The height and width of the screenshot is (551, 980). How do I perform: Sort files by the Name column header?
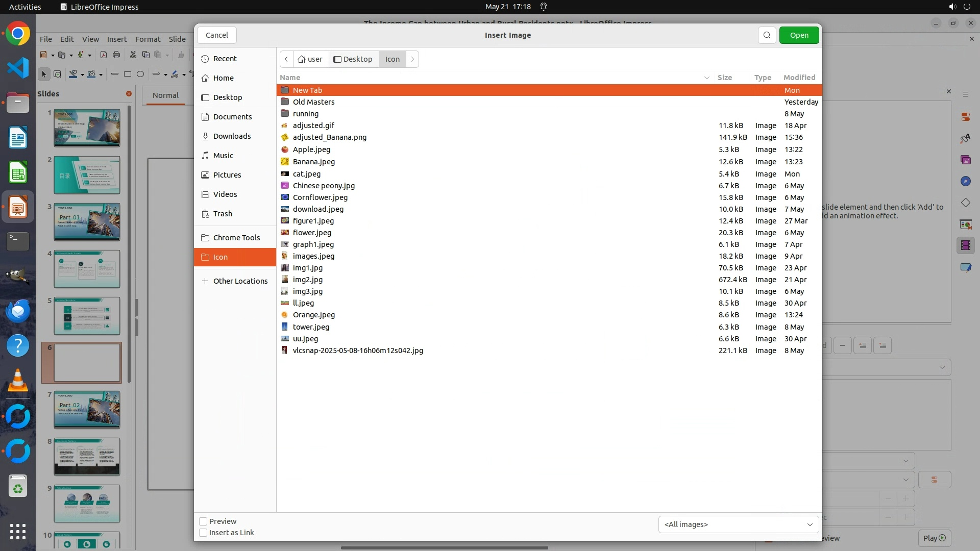pyautogui.click(x=290, y=78)
